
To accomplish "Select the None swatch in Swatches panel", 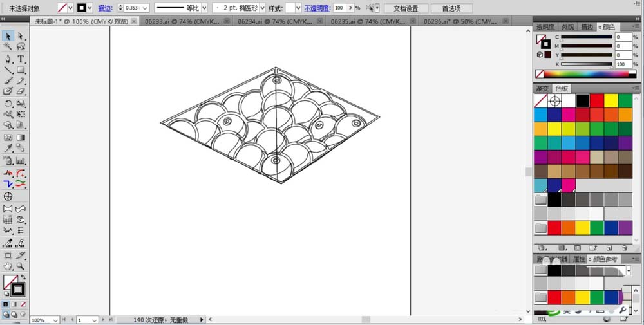I will tap(540, 101).
